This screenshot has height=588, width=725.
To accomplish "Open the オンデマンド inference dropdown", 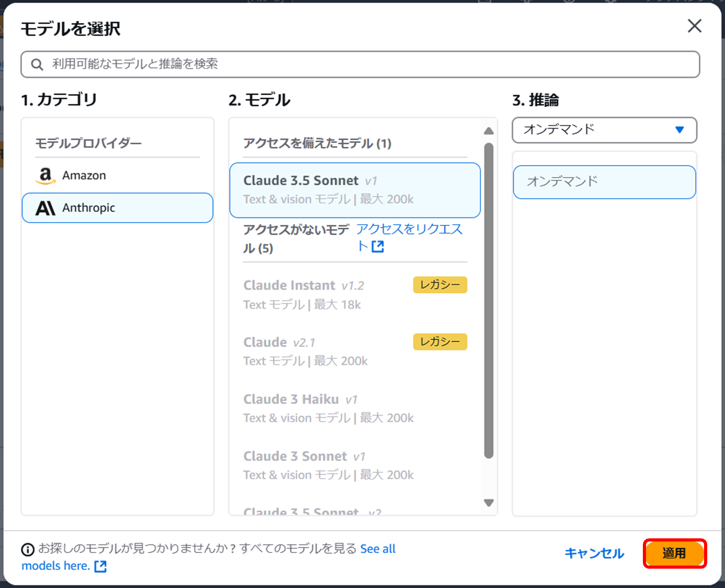I will pyautogui.click(x=604, y=130).
